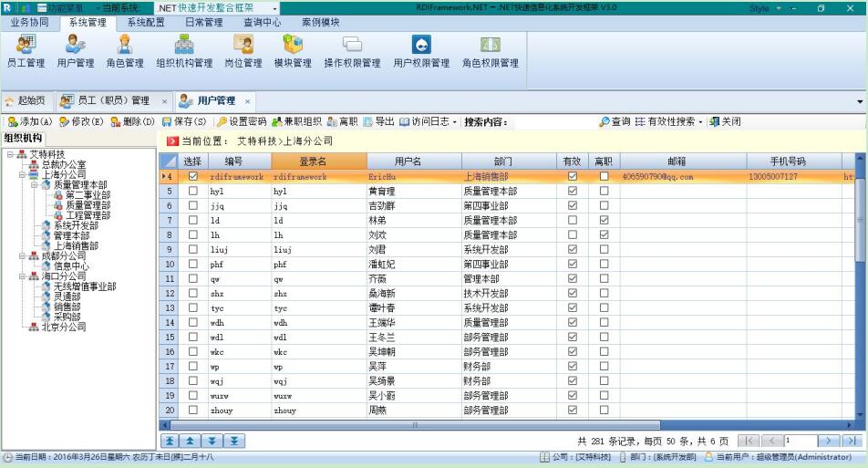Viewport: 868px width, 468px height.
Task: Open the 操作权限管理 ribbon icon
Action: tap(352, 50)
